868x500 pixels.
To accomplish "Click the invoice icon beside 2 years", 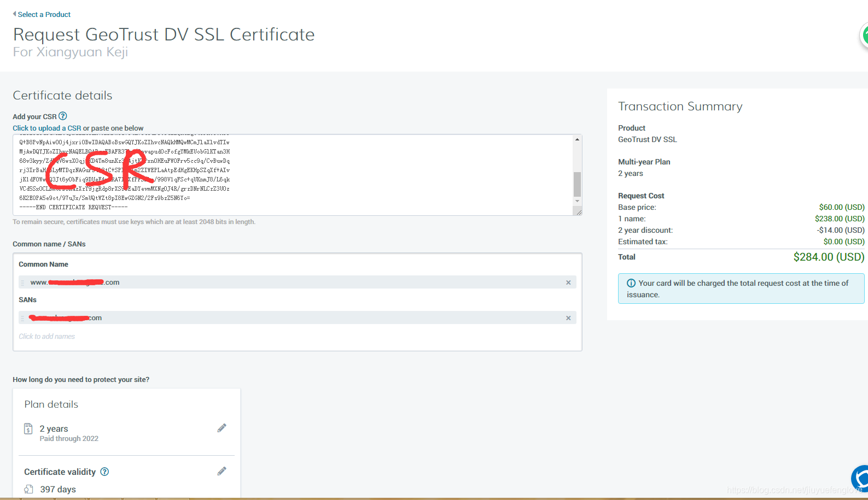I will point(28,429).
